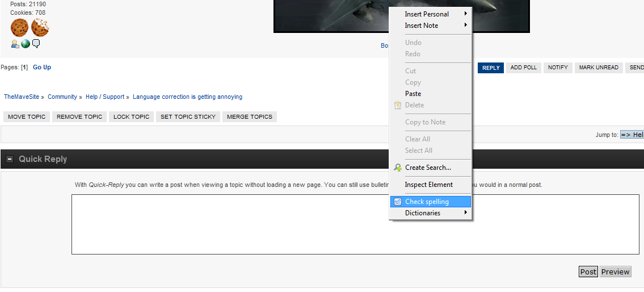
Task: Click the globe website icon
Action: click(26, 44)
